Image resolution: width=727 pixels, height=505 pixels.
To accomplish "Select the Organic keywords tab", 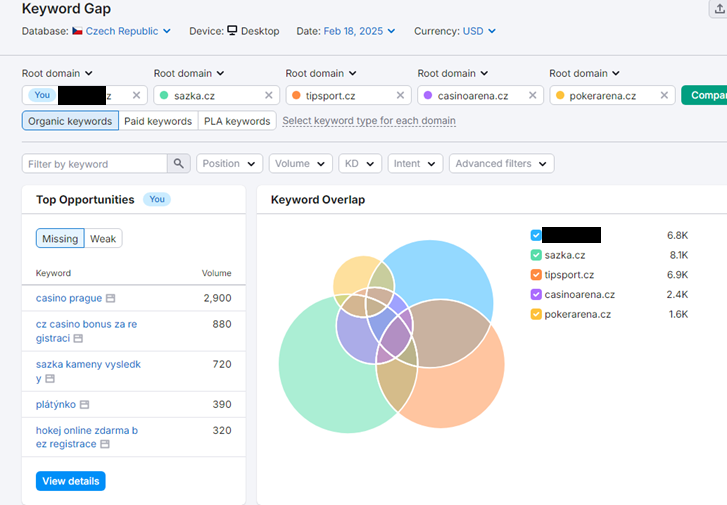I will 70,121.
